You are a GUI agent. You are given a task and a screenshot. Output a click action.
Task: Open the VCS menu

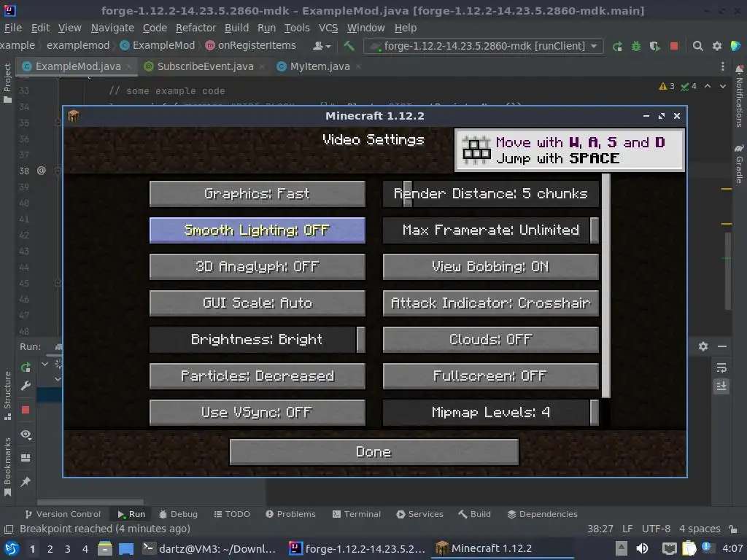click(x=328, y=28)
